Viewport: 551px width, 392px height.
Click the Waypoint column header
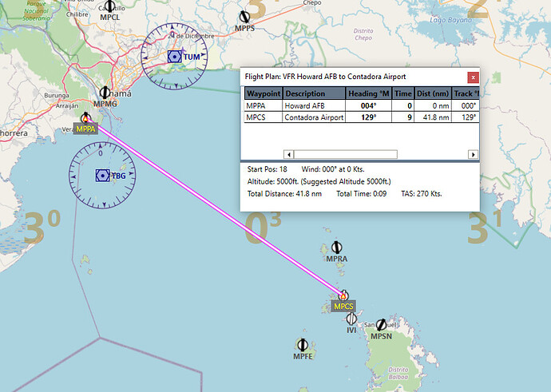coord(264,93)
